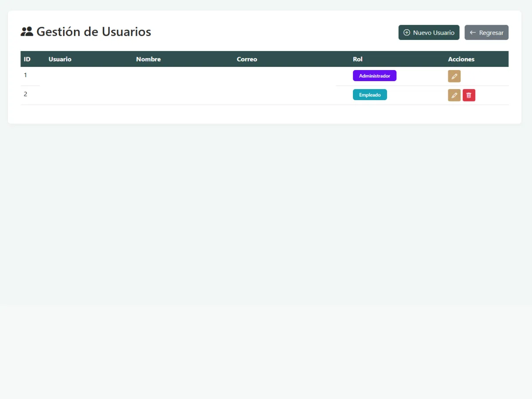Image resolution: width=532 pixels, height=399 pixels.
Task: Select the table row with ID 2
Action: [177, 94]
